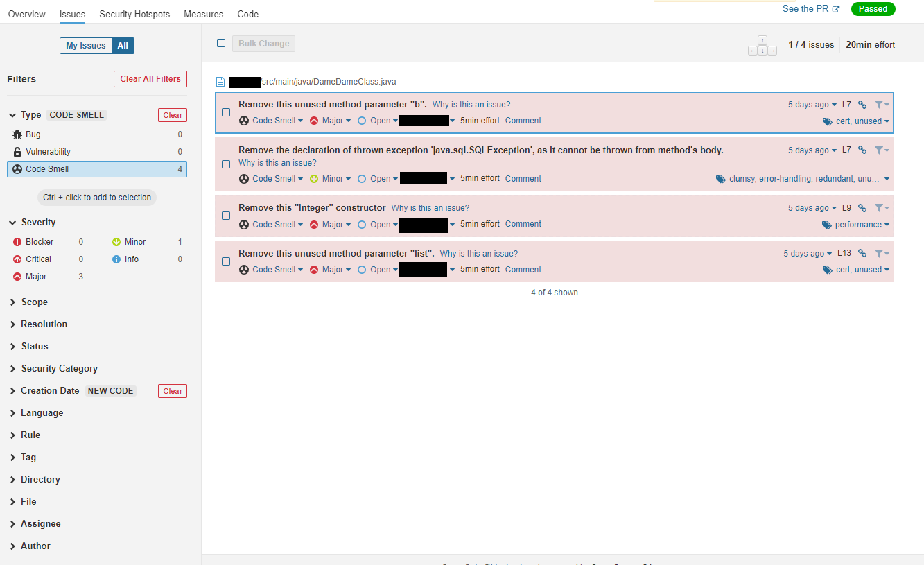924x565 pixels.
Task: Select the checkbox for the unused parameter 'b' issue
Action: (225, 112)
